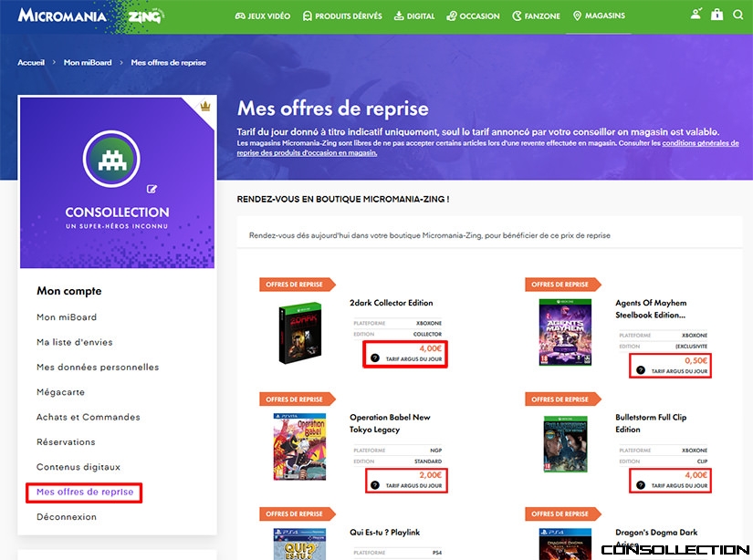The image size is (753, 560).
Task: Click the search magnifier icon
Action: (x=738, y=15)
